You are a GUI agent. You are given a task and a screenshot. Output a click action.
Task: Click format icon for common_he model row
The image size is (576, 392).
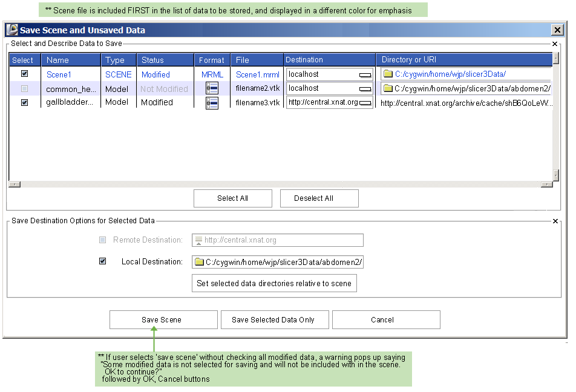pos(212,89)
